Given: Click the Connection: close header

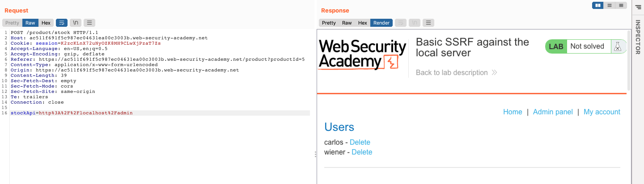Looking at the screenshot, I should tap(37, 102).
